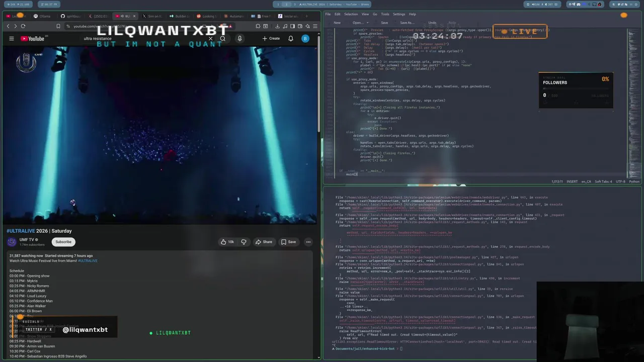This screenshot has width=644, height=362.
Task: Click Soft Tabs: 4 indentation setting
Action: coord(603,182)
